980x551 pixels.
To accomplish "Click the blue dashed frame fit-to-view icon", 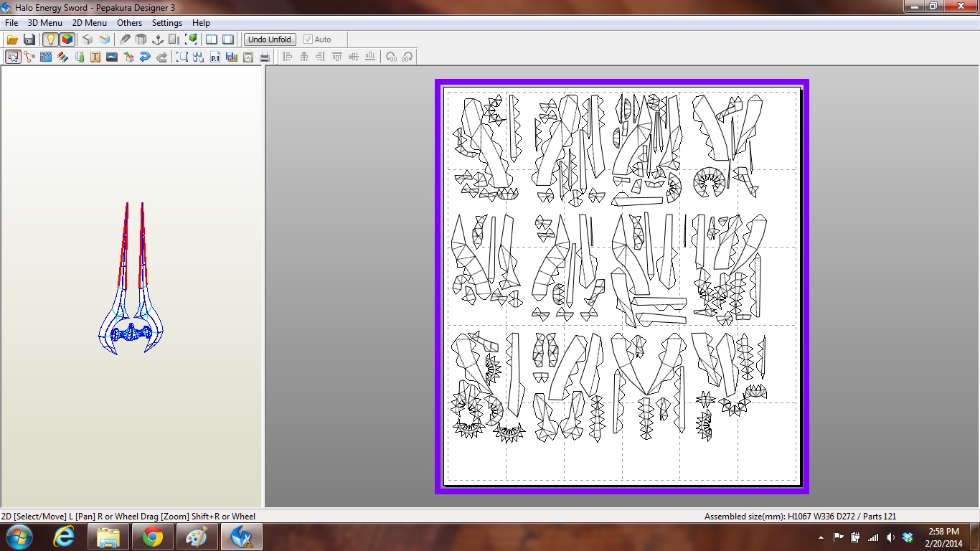I will point(182,57).
